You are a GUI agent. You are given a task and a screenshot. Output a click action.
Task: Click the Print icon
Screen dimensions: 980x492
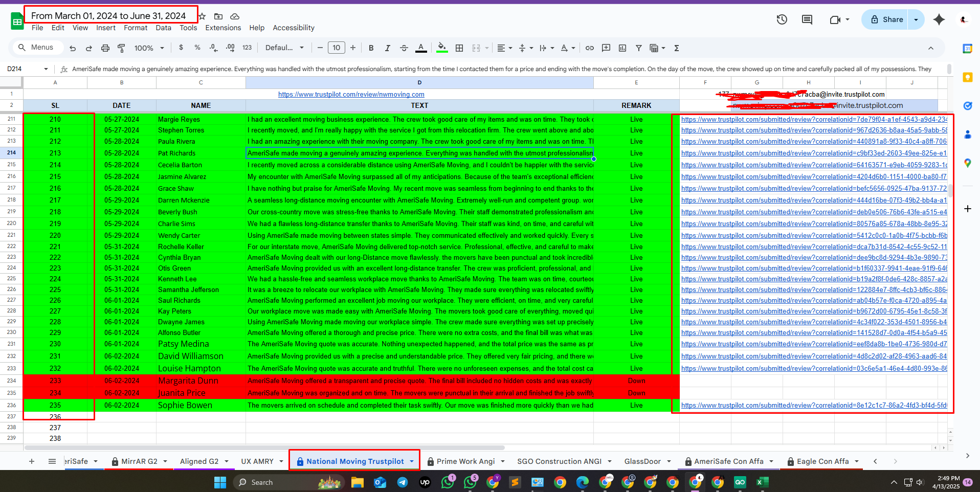pyautogui.click(x=105, y=48)
